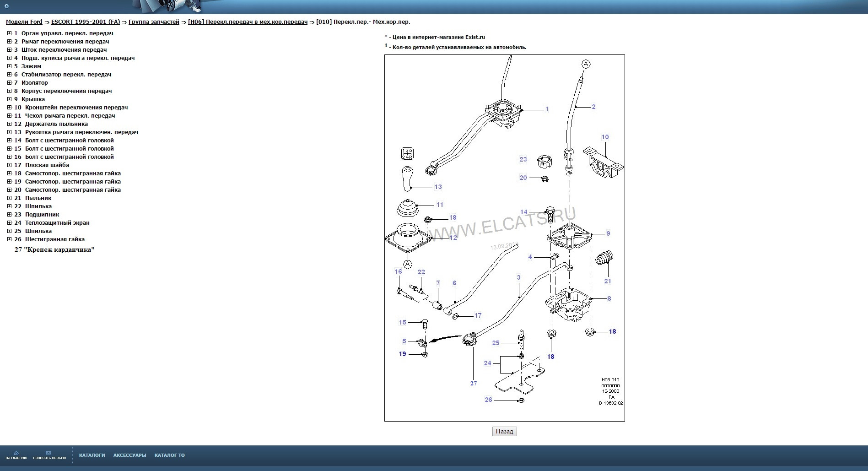The width and height of the screenshot is (868, 471).
Task: Expand row 19 Самостопор. шестигранная гайка
Action: point(9,182)
